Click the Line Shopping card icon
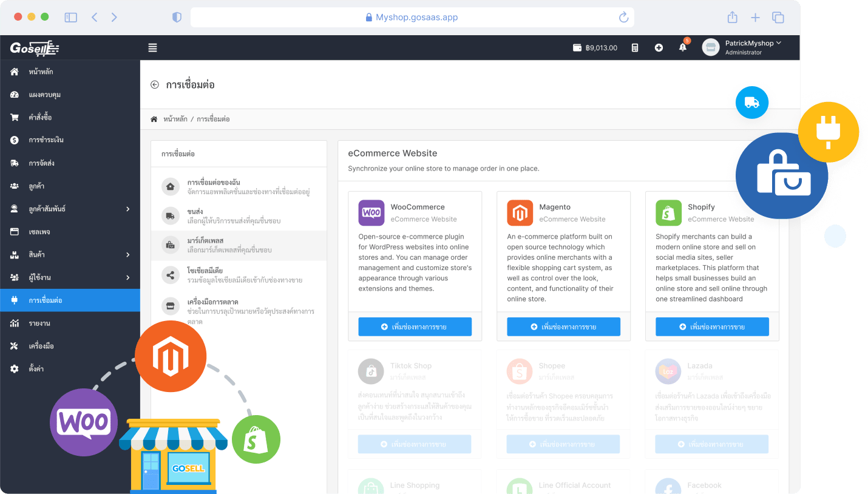Viewport: 868px width, 494px height. tap(371, 486)
